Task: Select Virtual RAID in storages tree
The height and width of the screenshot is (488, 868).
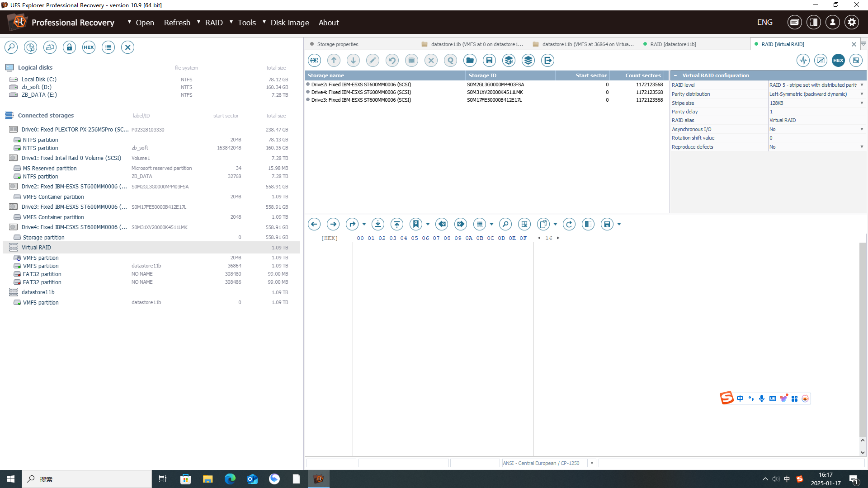Action: [x=151, y=248]
